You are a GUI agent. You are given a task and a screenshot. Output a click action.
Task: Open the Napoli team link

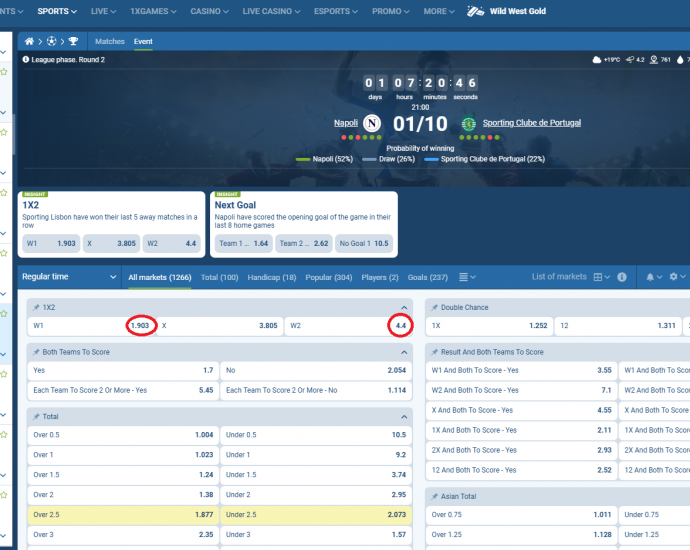click(x=345, y=123)
